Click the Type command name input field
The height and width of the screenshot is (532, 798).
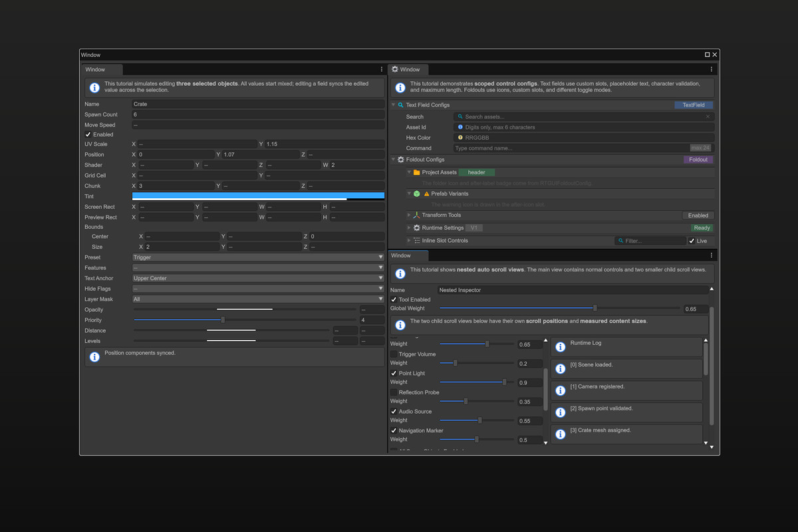pyautogui.click(x=583, y=148)
